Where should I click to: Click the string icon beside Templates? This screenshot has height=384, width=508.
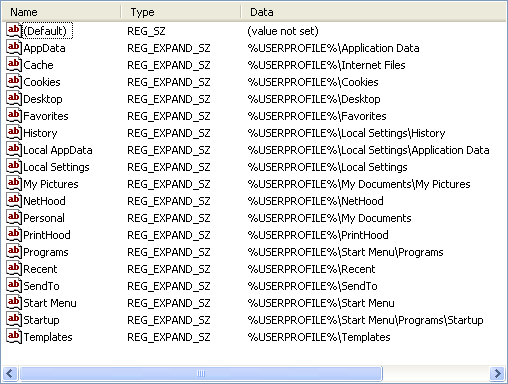(x=14, y=336)
